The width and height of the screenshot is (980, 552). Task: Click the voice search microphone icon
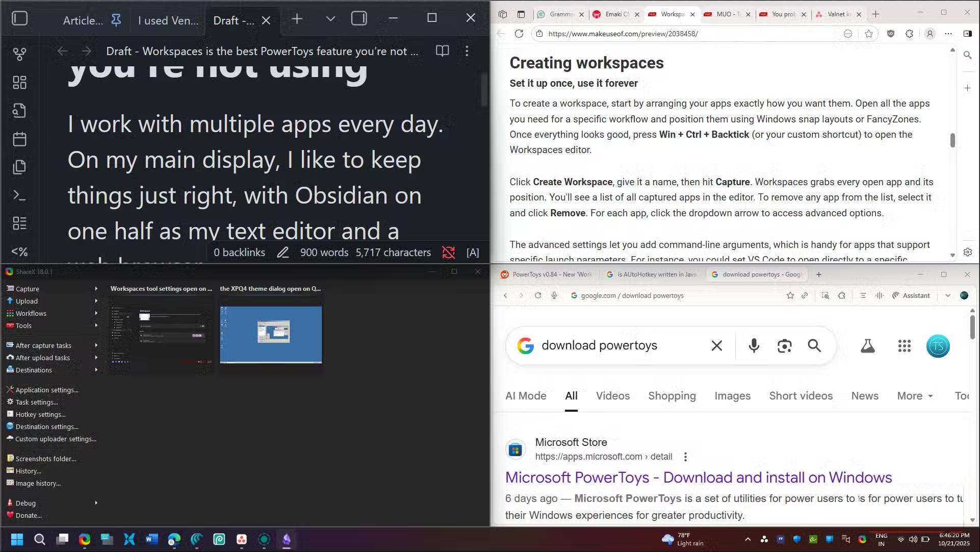pyautogui.click(x=754, y=345)
